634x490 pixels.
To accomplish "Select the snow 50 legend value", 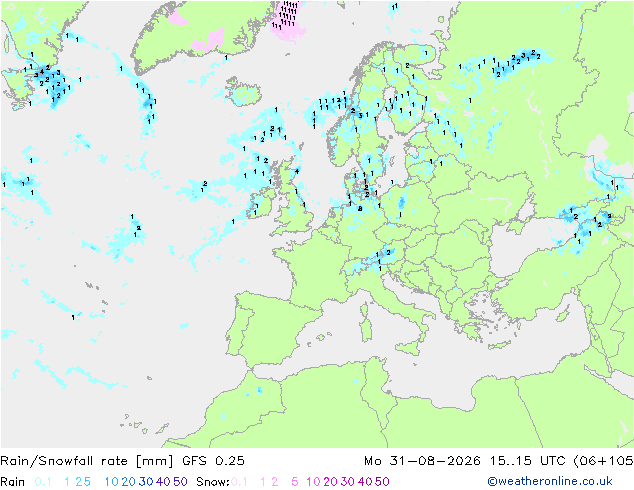I will pyautogui.click(x=382, y=482).
